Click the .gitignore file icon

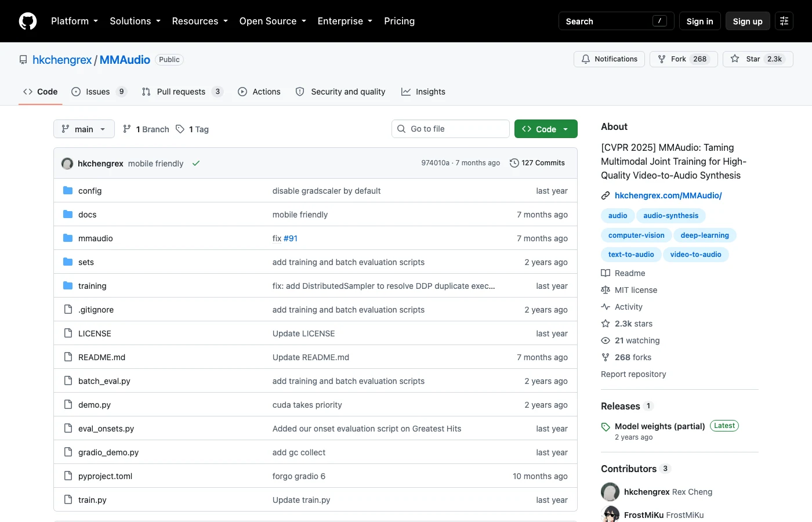tap(68, 310)
